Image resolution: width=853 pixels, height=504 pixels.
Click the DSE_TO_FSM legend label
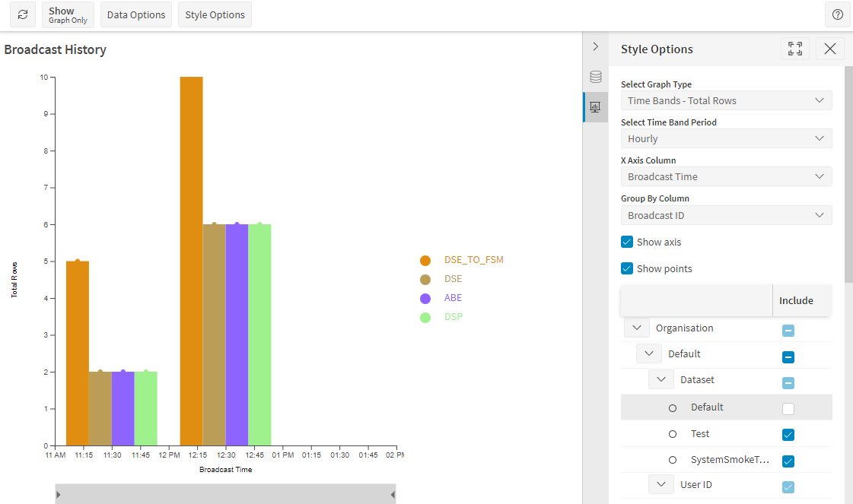[474, 260]
